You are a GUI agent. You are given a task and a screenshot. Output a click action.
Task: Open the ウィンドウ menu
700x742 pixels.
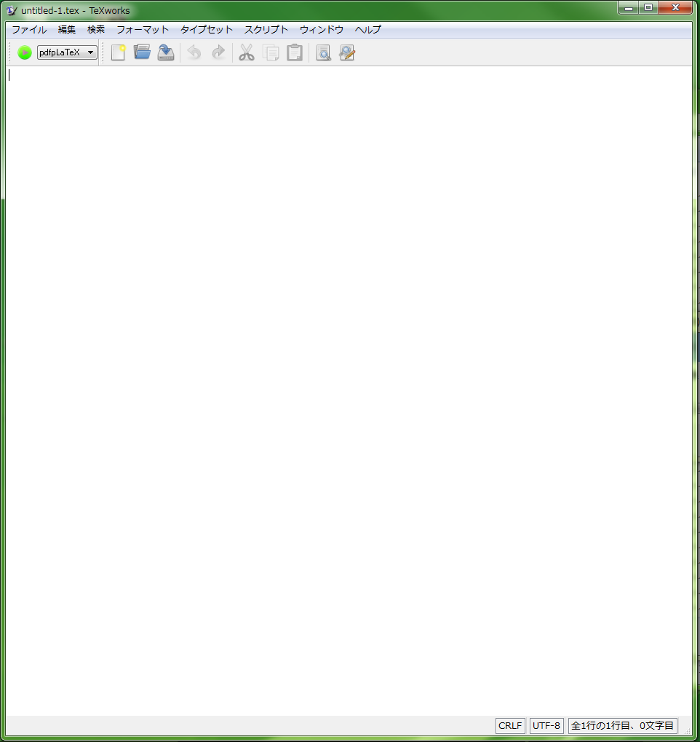pos(322,30)
